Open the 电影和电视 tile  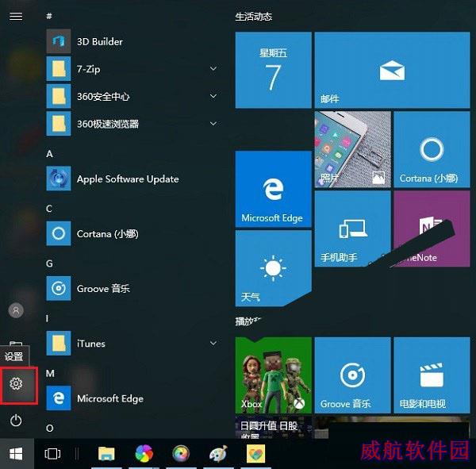(x=432, y=375)
